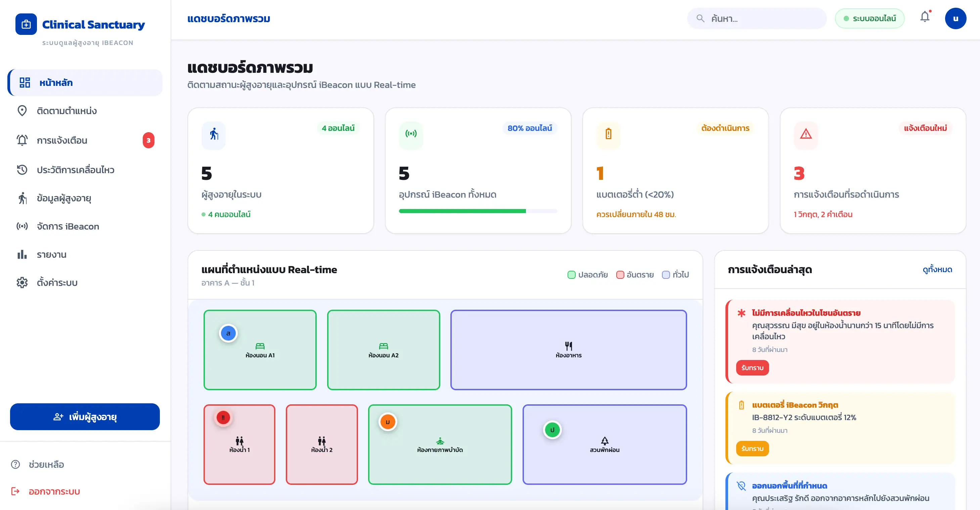
Task: Click the ห้องนอน A1 bed icon
Action: click(x=260, y=346)
